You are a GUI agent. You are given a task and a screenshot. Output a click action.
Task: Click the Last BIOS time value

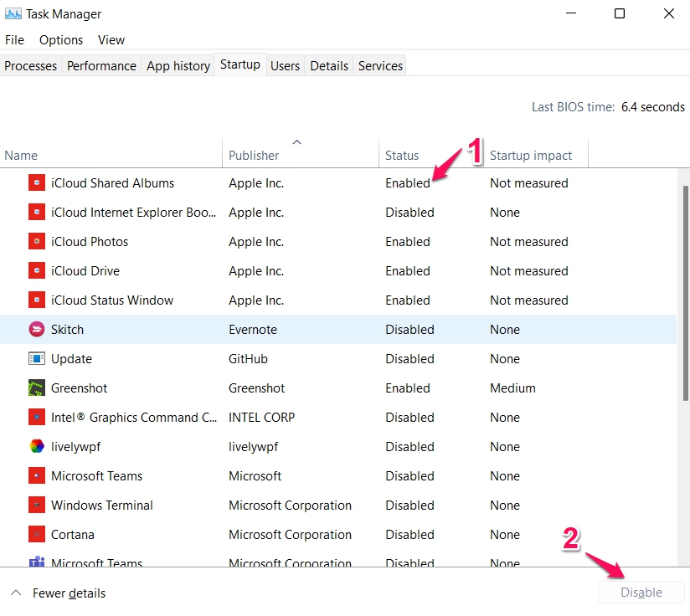652,107
